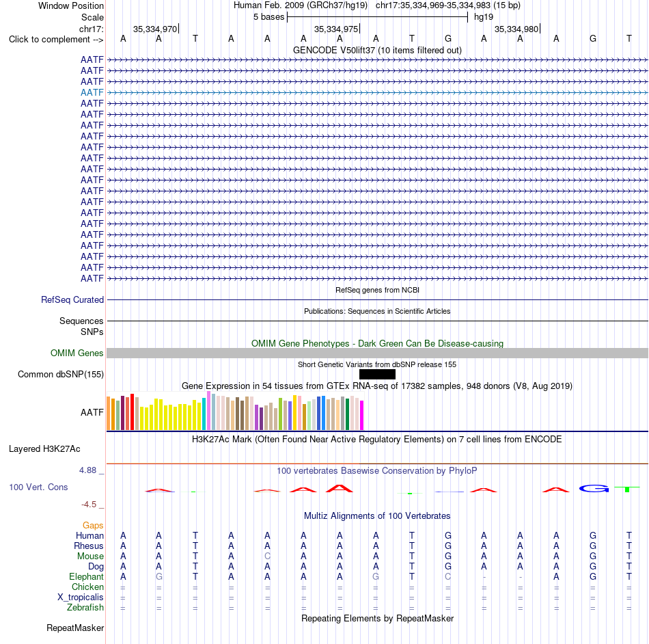649x644 pixels.
Task: Click the first orange bar in GTEx chart
Action: click(x=109, y=414)
